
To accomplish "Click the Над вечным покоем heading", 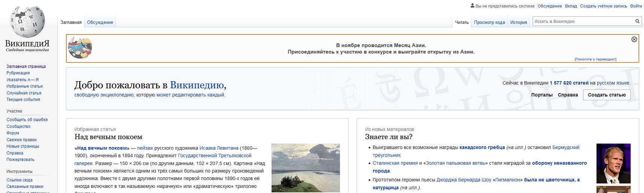I will click(108, 137).
